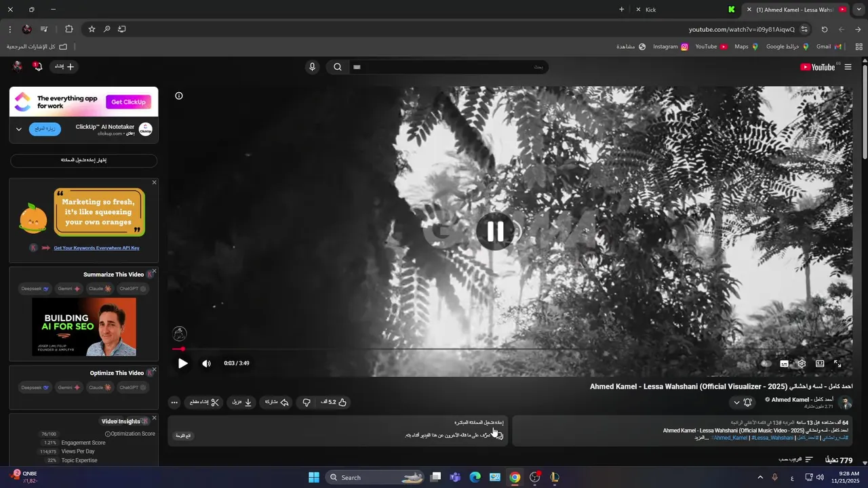This screenshot has width=868, height=488.
Task: Submit search with magnifier button
Action: pos(338,67)
